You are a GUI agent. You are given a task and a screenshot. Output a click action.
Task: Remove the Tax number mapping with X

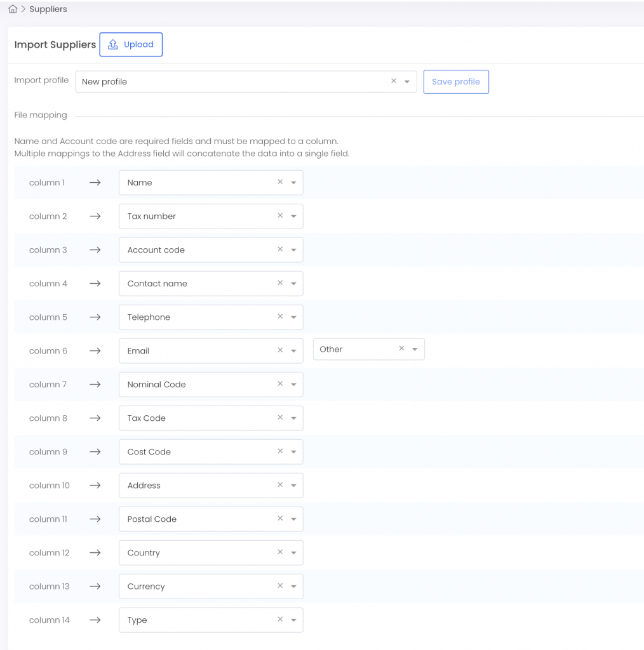(280, 216)
